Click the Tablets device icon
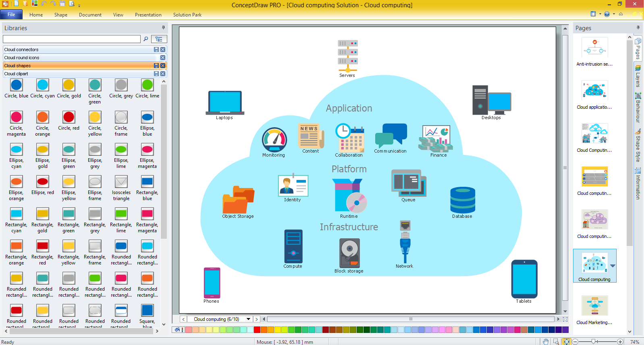The image size is (644, 345). [524, 279]
